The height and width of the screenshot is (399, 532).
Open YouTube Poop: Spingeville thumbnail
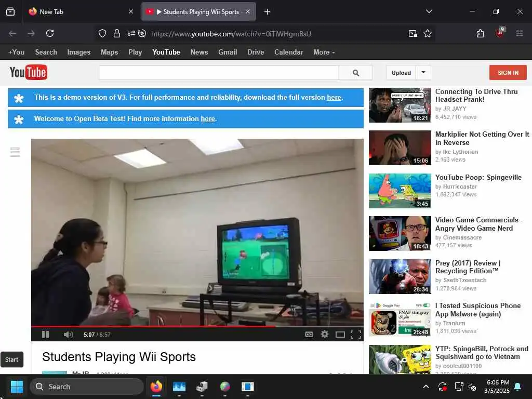click(400, 191)
